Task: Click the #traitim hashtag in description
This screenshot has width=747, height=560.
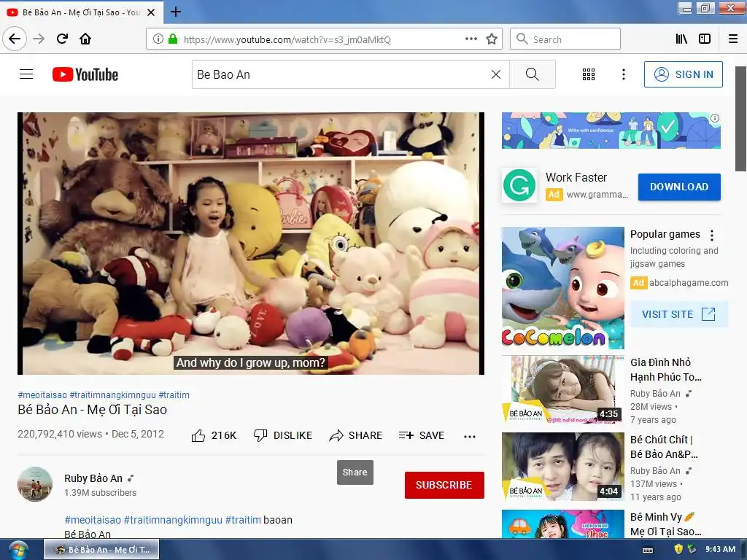Action: 243,519
